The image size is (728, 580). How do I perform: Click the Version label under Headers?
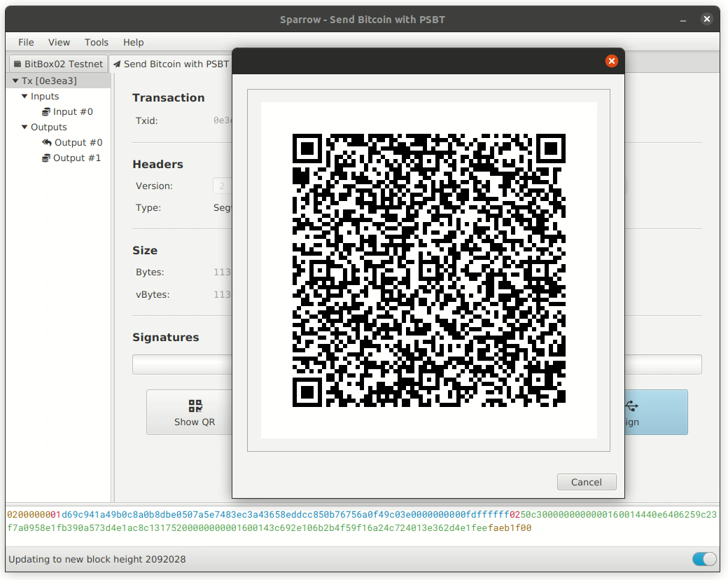(x=154, y=186)
